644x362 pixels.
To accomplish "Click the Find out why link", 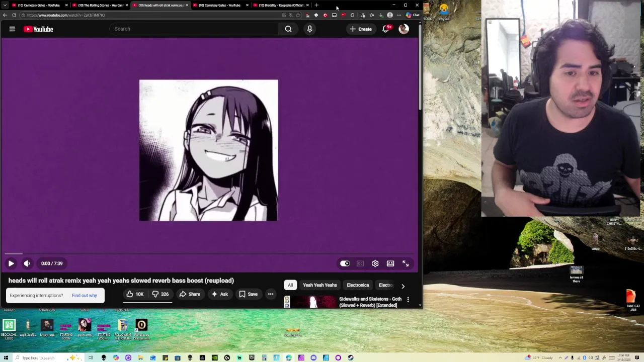I will tap(84, 295).
